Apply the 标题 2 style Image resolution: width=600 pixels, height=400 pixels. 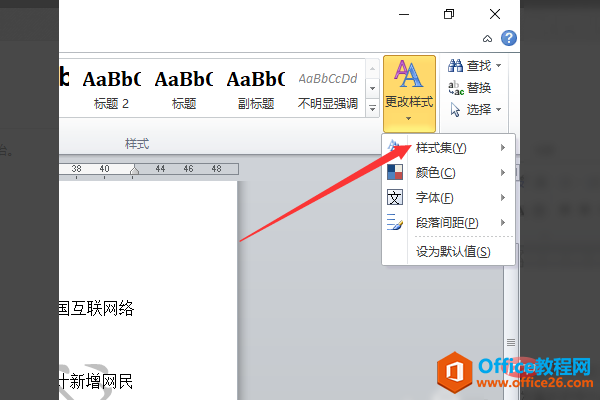click(111, 89)
